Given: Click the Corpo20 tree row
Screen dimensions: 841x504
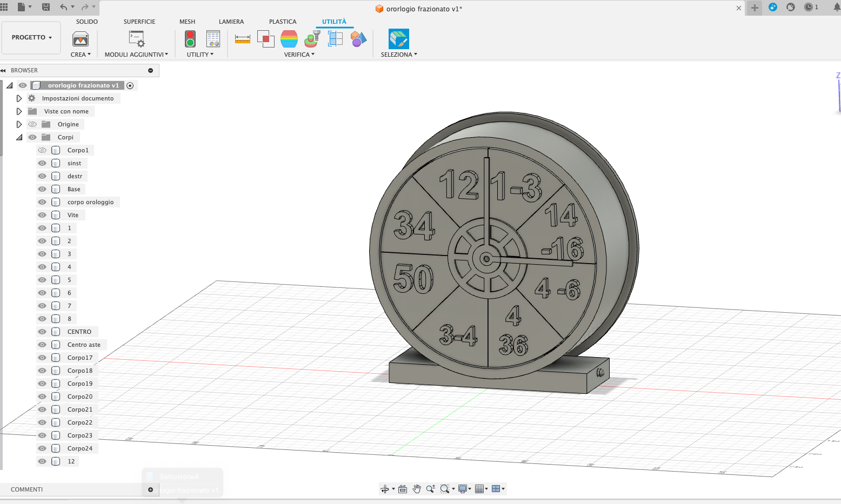Looking at the screenshot, I should tap(80, 397).
